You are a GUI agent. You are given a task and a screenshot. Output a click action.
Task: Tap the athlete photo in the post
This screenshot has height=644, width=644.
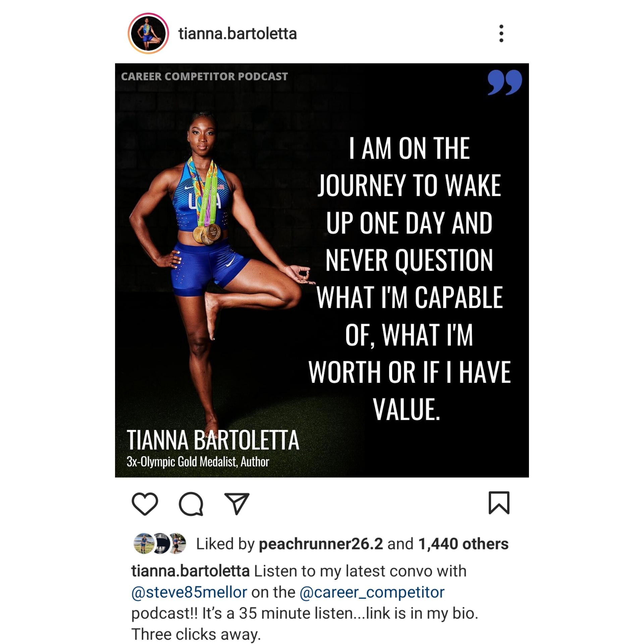coord(215,268)
